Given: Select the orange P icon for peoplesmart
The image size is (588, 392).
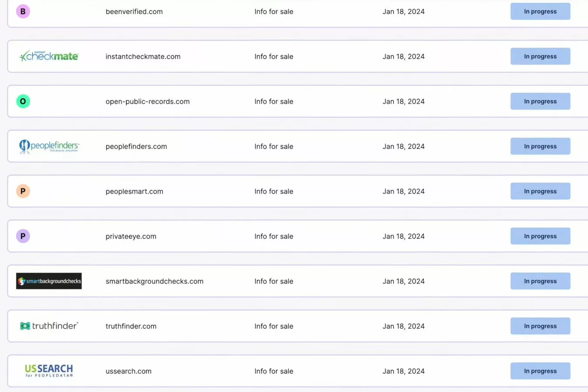Looking at the screenshot, I should [23, 191].
